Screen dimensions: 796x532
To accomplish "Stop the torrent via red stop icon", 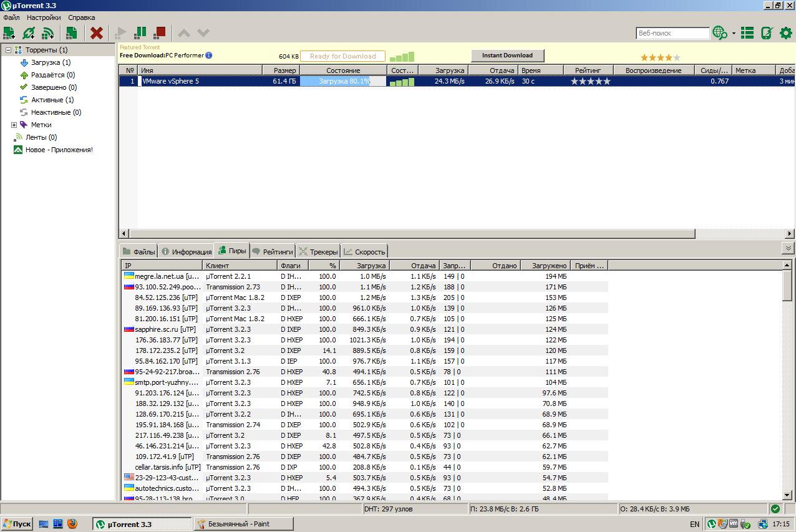I will coord(160,33).
